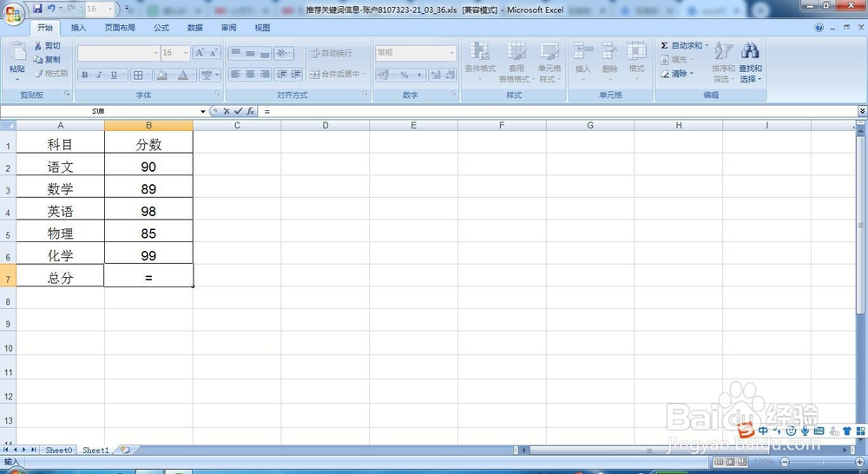868x474 pixels.
Task: Decrease font size with the smaller A icon
Action: coord(214,53)
